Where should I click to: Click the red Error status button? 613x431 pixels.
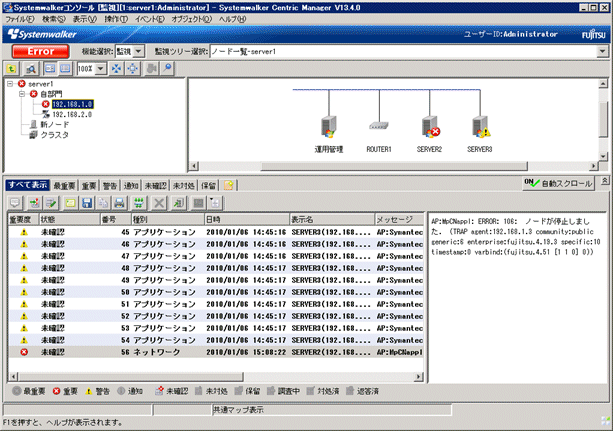click(x=41, y=51)
